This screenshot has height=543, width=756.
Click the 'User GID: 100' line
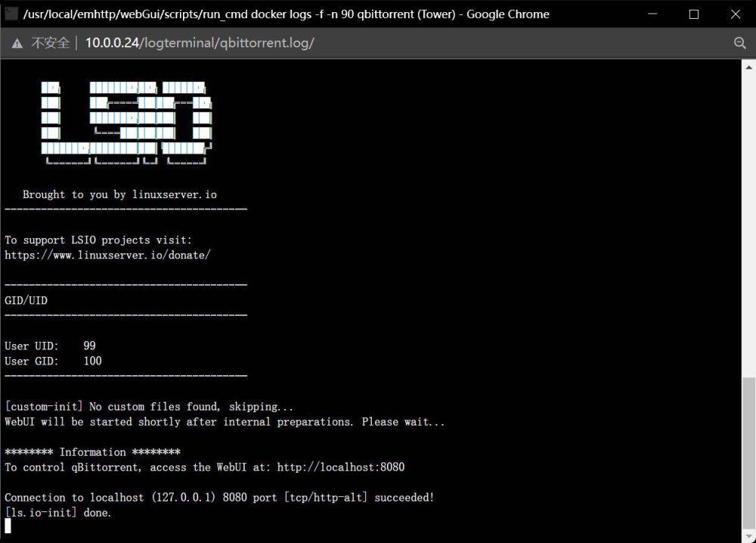(x=53, y=361)
